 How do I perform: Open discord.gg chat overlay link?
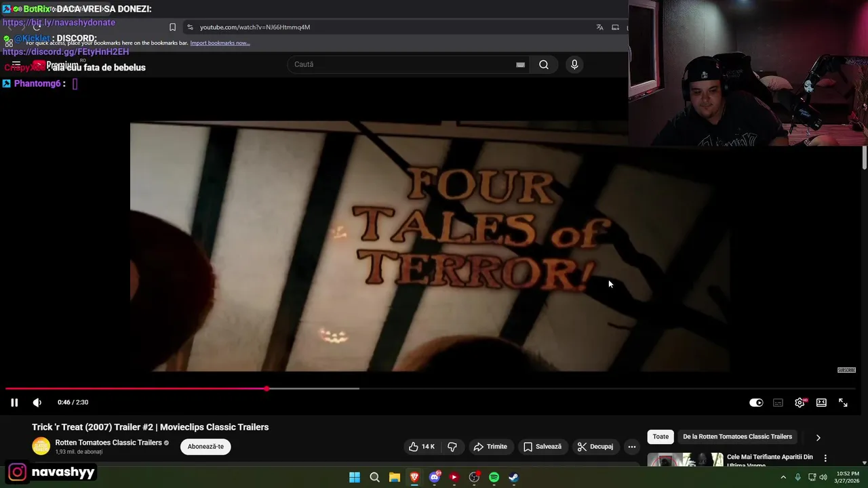click(66, 52)
